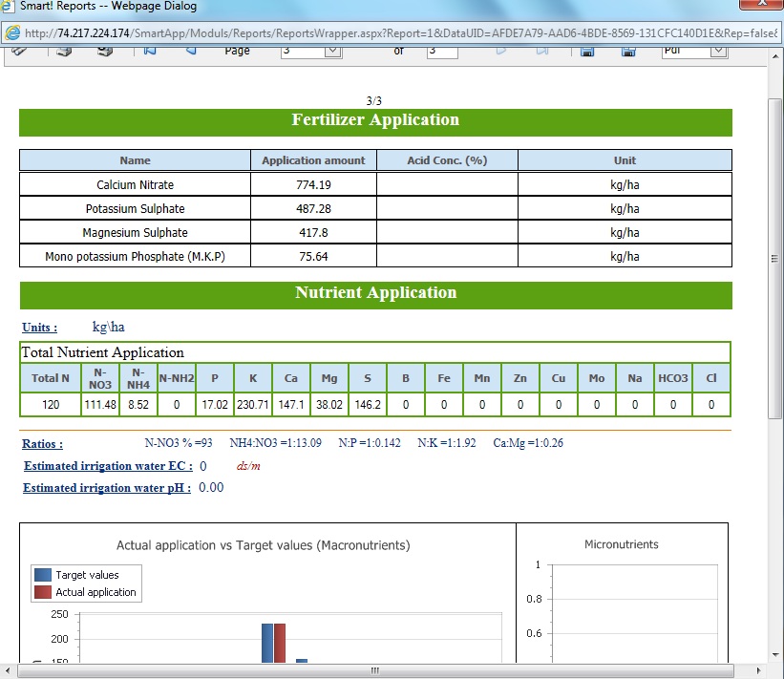Viewport: 784px width, 679px height.
Task: Go to the first page of the report
Action: (150, 51)
